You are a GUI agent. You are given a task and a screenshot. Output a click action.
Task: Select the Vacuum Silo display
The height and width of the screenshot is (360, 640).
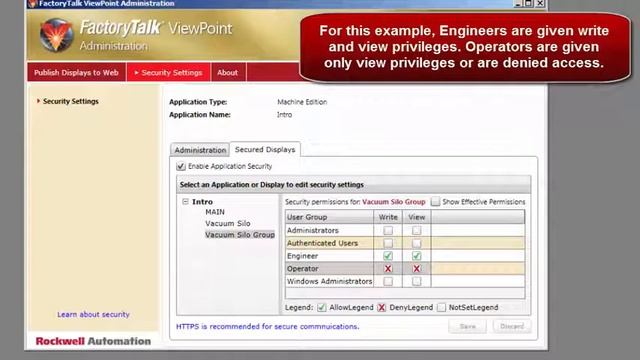click(x=228, y=223)
